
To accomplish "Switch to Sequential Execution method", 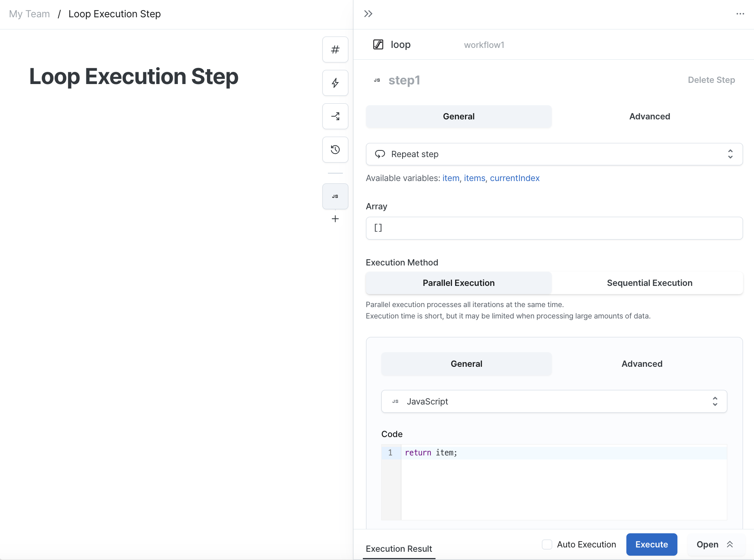I will (649, 283).
